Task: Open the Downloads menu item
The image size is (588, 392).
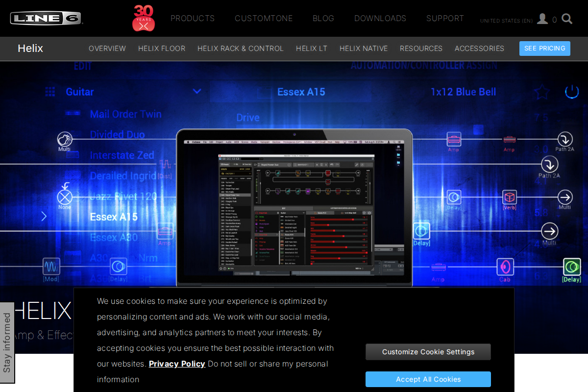Action: (380, 18)
